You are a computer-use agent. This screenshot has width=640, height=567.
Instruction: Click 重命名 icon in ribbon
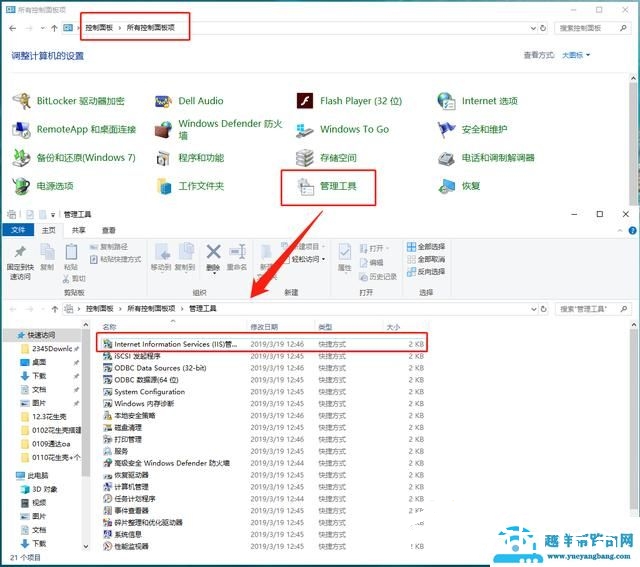(x=238, y=252)
